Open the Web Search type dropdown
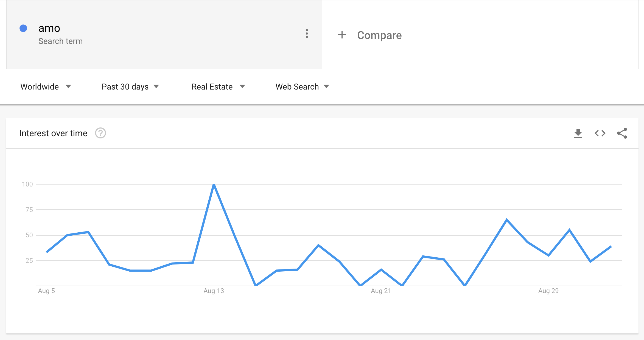 (297, 87)
